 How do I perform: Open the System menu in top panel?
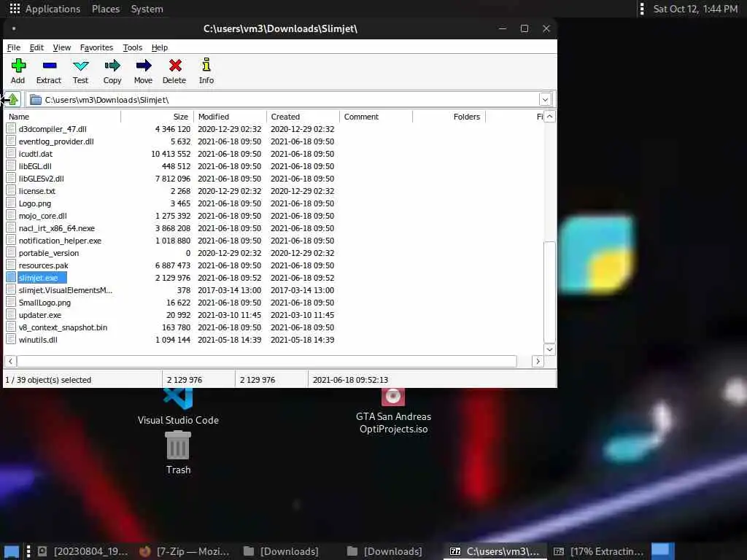tap(147, 9)
